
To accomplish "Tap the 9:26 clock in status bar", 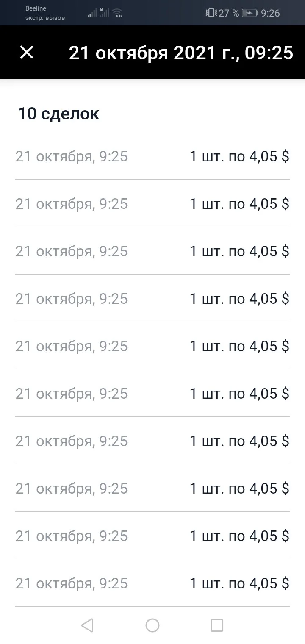I will coord(270,13).
